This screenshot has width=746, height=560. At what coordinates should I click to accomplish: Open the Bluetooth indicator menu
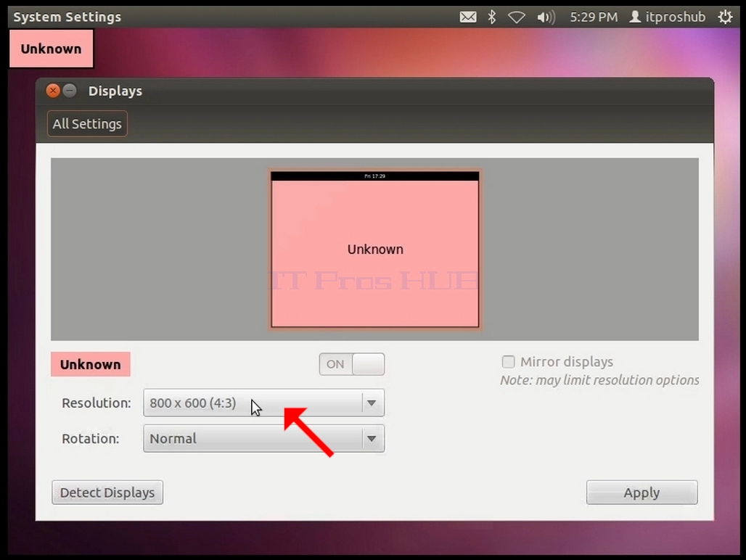(492, 17)
